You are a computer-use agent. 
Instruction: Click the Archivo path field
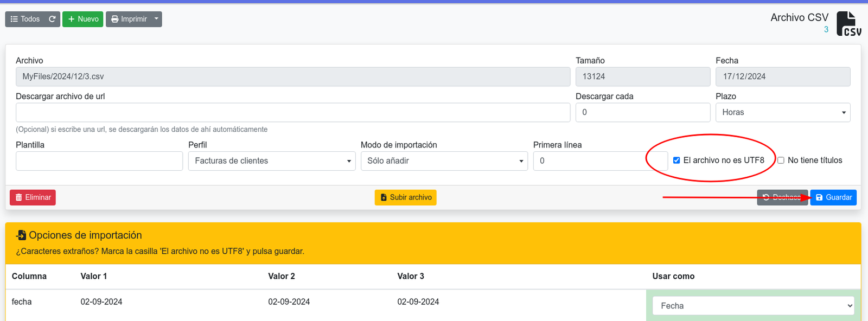tap(293, 76)
